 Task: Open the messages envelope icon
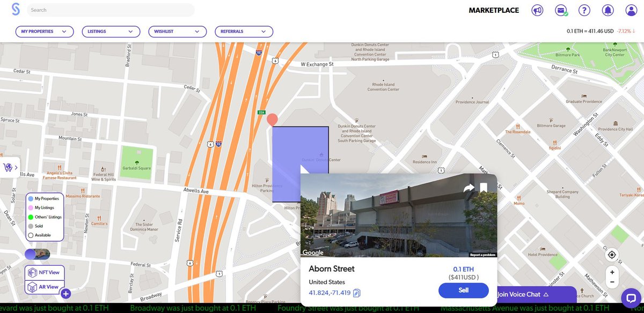561,10
